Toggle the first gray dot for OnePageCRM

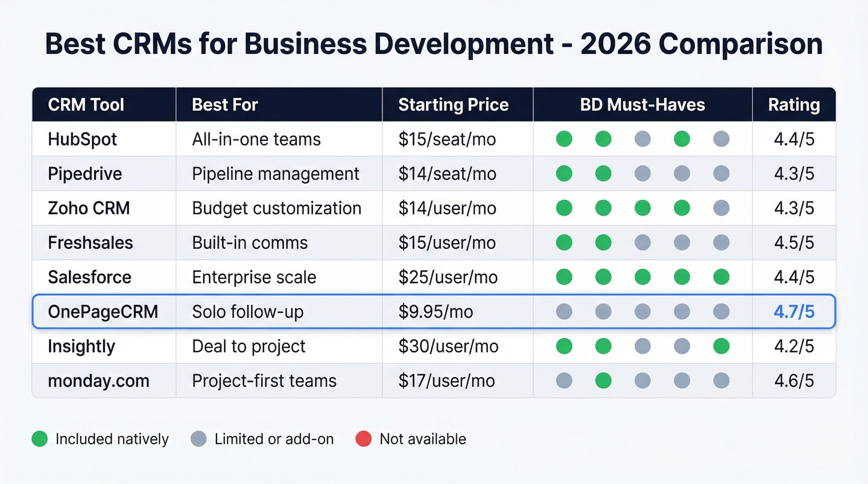[564, 312]
